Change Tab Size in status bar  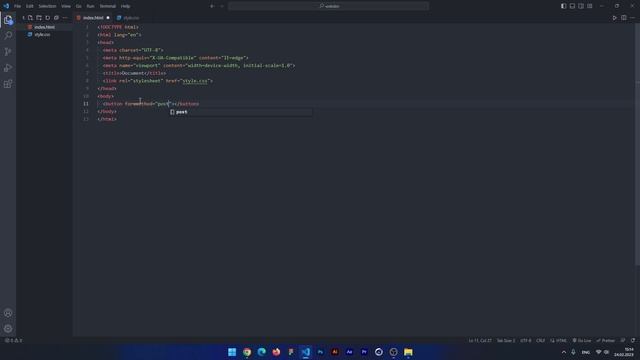506,340
